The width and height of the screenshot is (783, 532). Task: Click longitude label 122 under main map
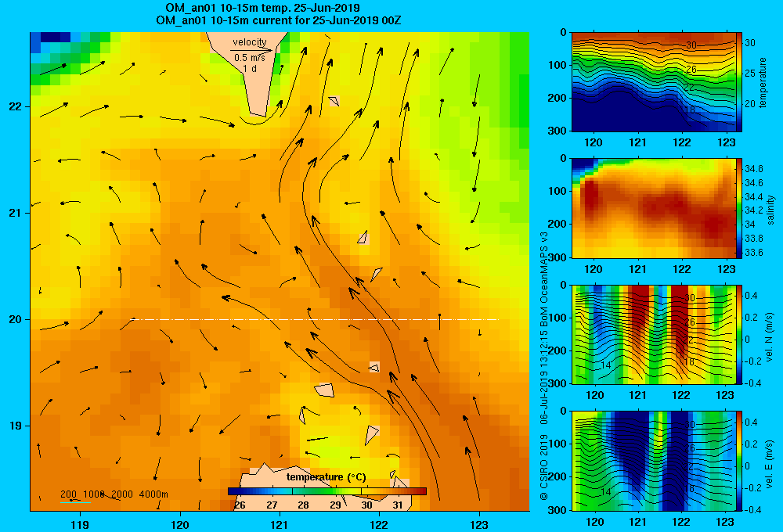tap(380, 524)
